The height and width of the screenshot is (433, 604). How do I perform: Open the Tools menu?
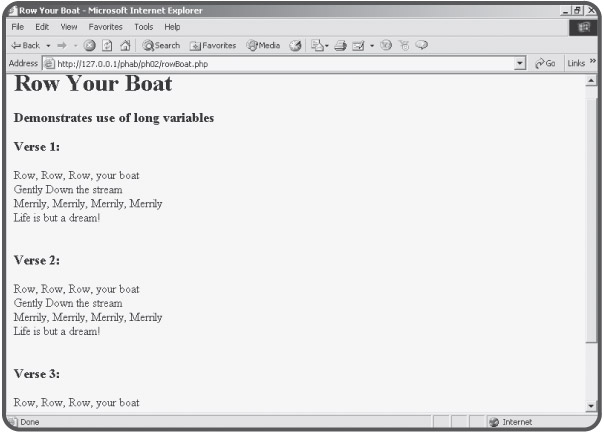(x=144, y=26)
